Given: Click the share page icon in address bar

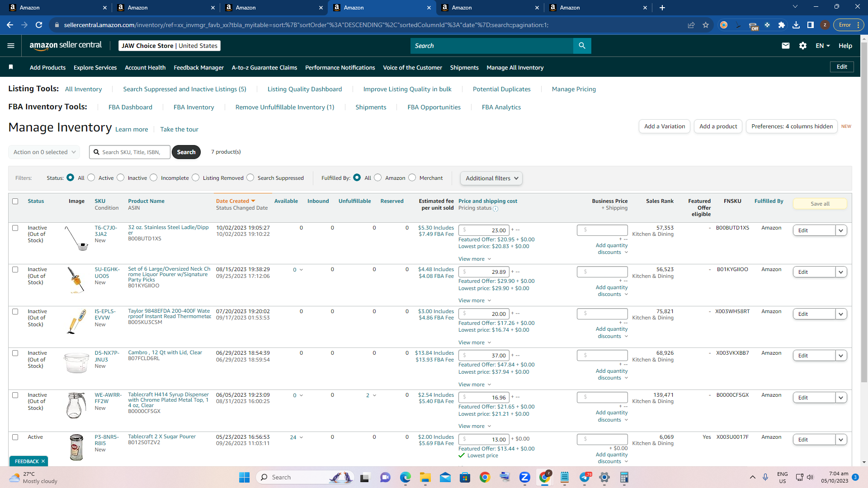Looking at the screenshot, I should tap(691, 25).
